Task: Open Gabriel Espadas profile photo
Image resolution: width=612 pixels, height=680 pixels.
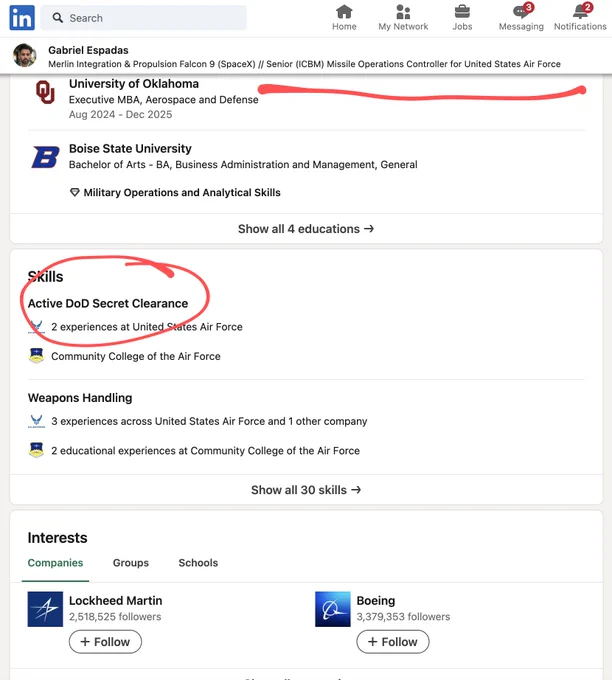Action: tap(25, 56)
